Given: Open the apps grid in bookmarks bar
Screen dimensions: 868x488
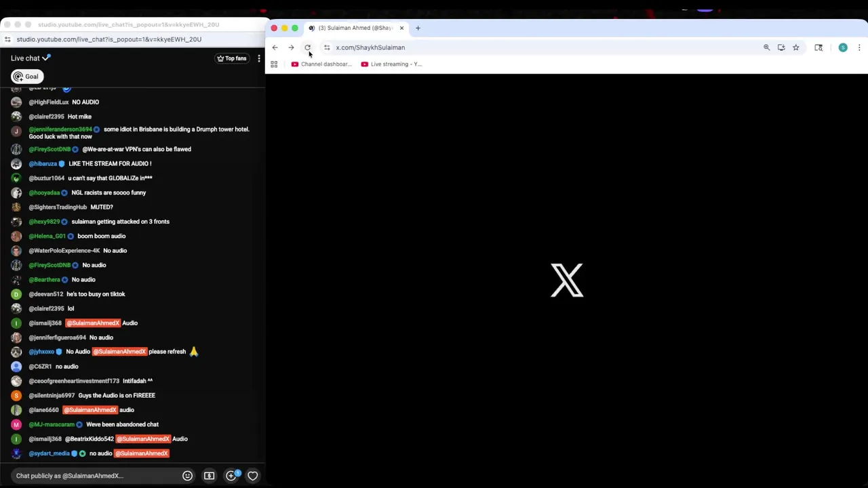Looking at the screenshot, I should [274, 64].
